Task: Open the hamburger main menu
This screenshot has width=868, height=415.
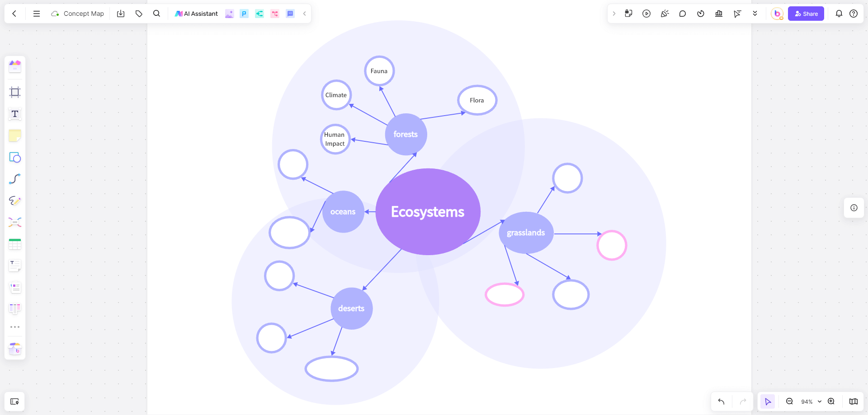Action: point(37,14)
